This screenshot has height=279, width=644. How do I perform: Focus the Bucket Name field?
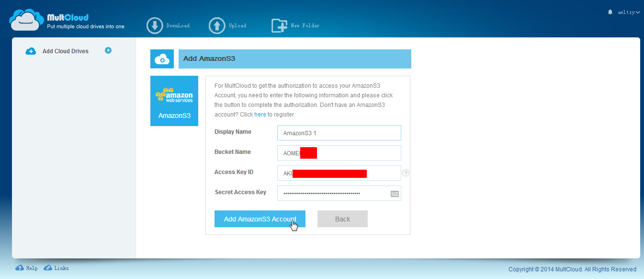[339, 153]
